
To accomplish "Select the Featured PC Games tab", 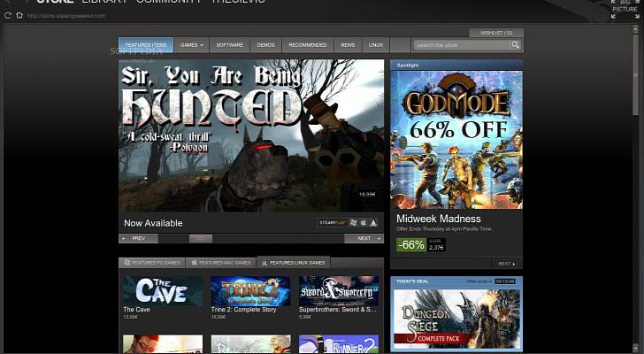I will point(151,263).
